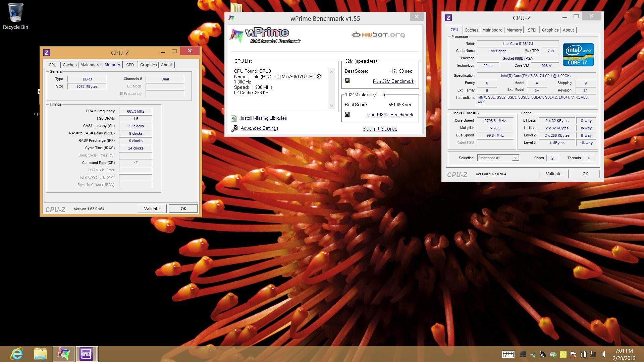This screenshot has width=644, height=362.
Task: Open File Explorer from the taskbar
Action: click(x=40, y=354)
